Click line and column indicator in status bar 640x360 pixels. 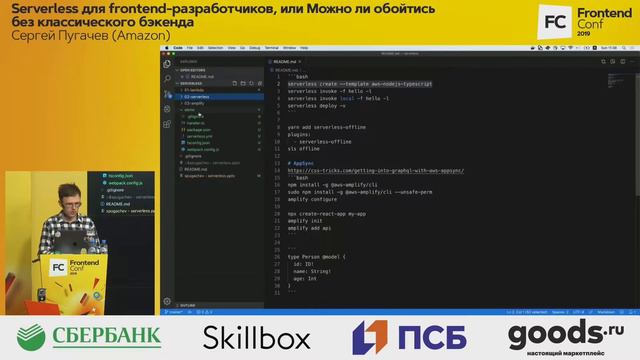click(527, 312)
